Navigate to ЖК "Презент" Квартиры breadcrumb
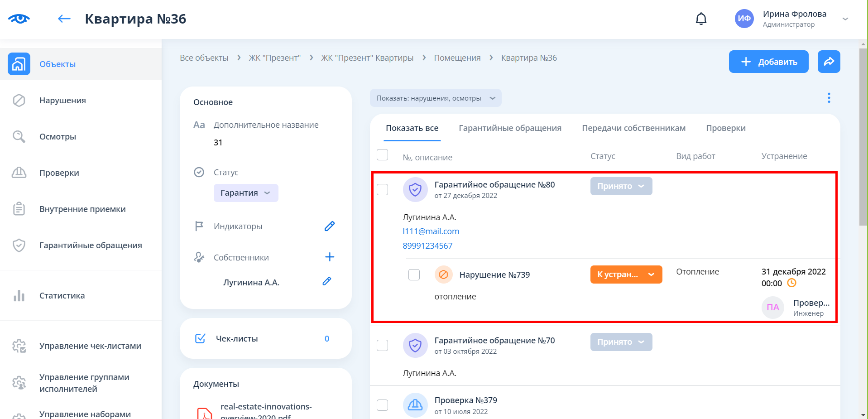Viewport: 868px width, 419px height. [367, 58]
